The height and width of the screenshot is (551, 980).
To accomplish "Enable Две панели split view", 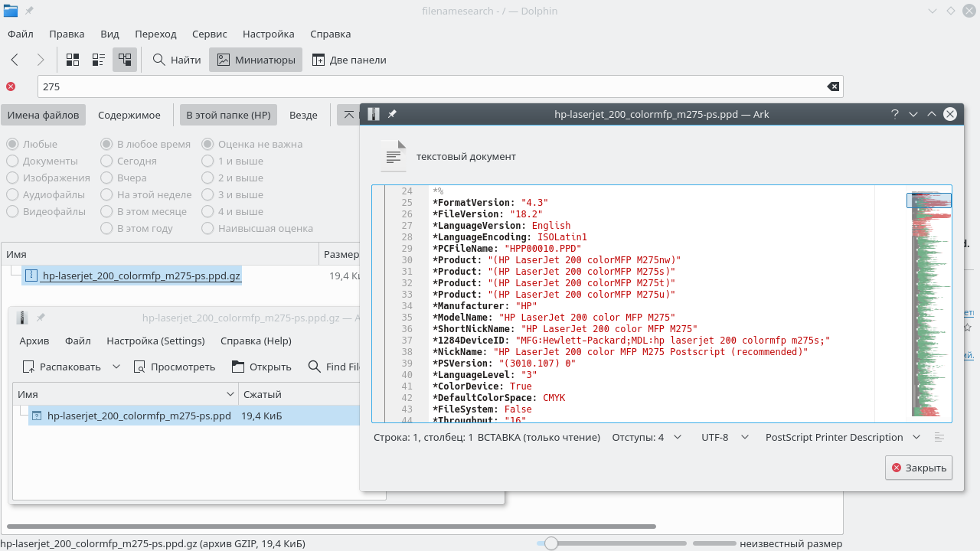I will [348, 60].
